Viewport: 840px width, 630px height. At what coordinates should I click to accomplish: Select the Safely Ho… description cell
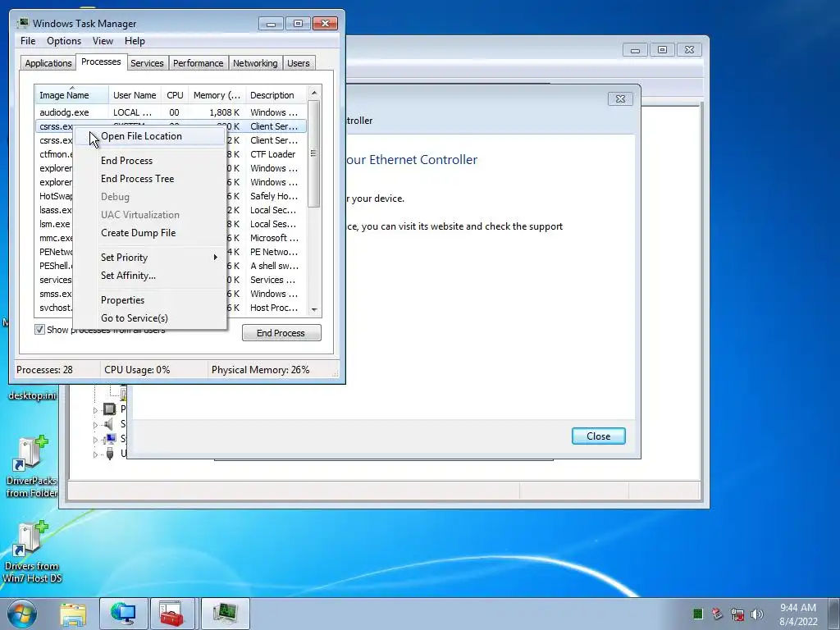pos(274,196)
